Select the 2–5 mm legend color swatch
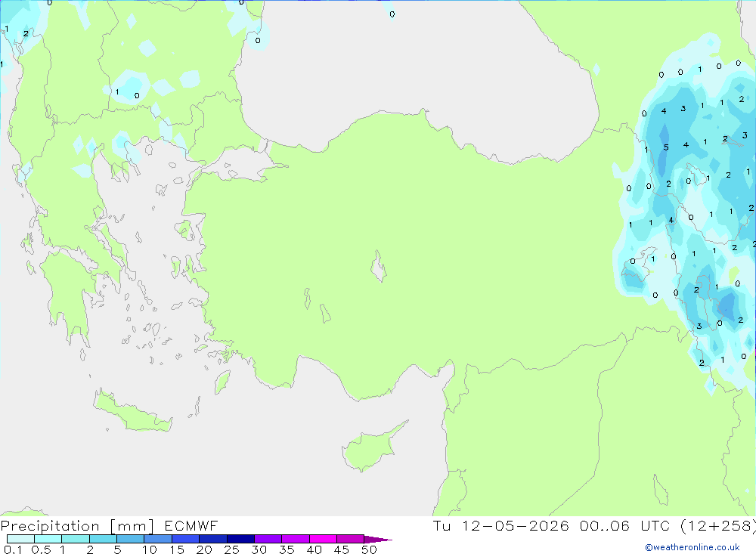 click(x=103, y=539)
